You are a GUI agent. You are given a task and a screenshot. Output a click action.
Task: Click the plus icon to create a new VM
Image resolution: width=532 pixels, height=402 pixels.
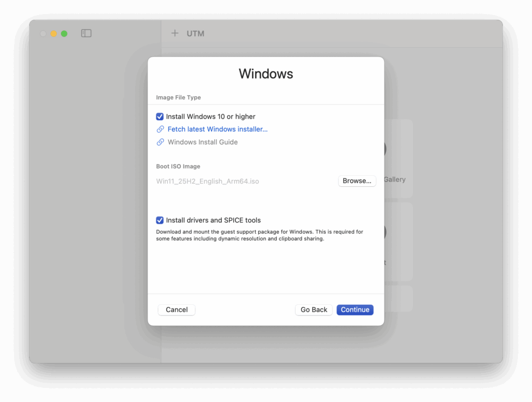tap(175, 33)
